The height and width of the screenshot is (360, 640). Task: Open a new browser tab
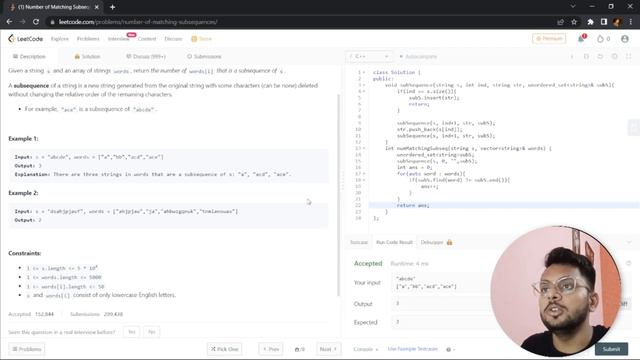(x=112, y=7)
